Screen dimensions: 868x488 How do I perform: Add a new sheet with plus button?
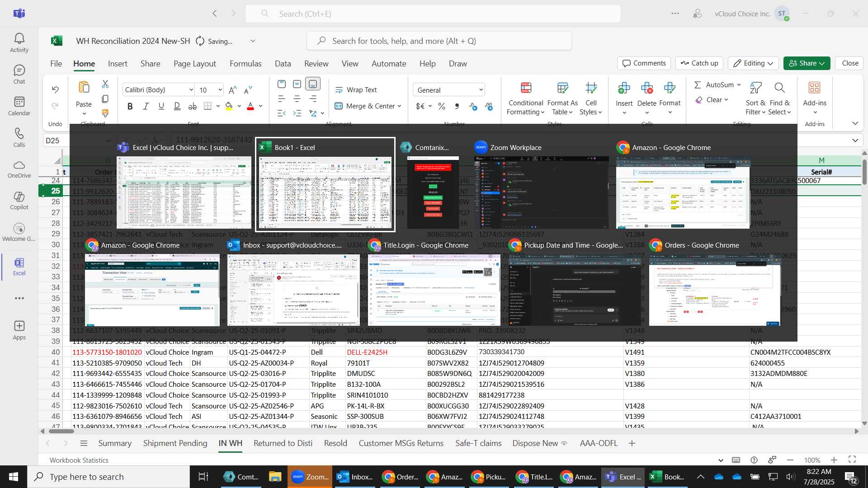tap(632, 443)
